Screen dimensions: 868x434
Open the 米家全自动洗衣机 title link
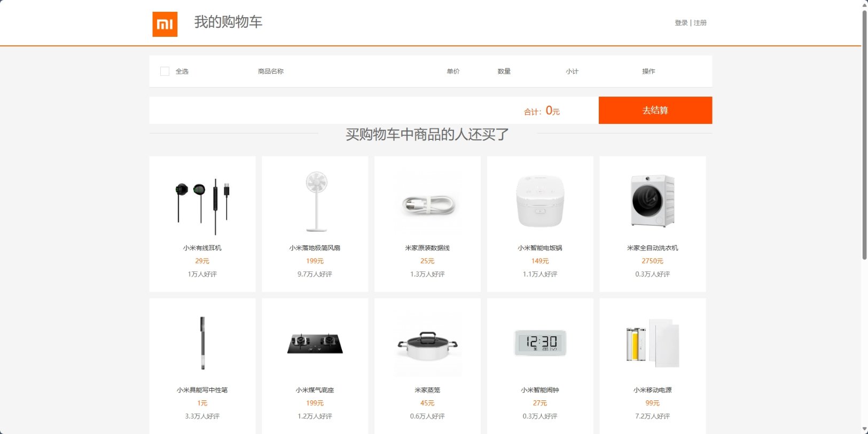click(652, 248)
